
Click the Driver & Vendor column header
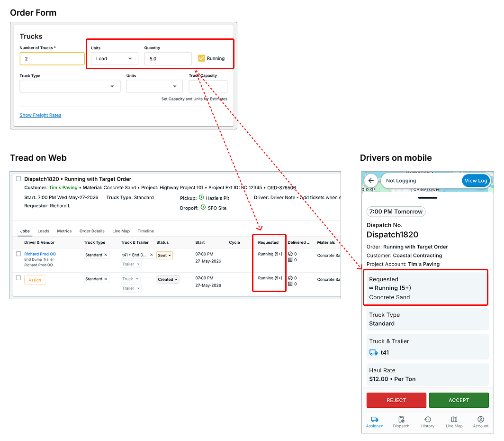(x=39, y=242)
